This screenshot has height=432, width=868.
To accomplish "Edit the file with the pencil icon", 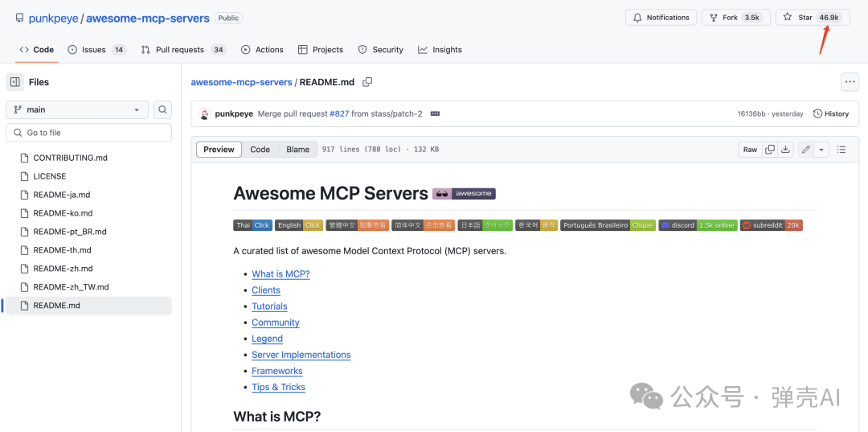I will (806, 150).
